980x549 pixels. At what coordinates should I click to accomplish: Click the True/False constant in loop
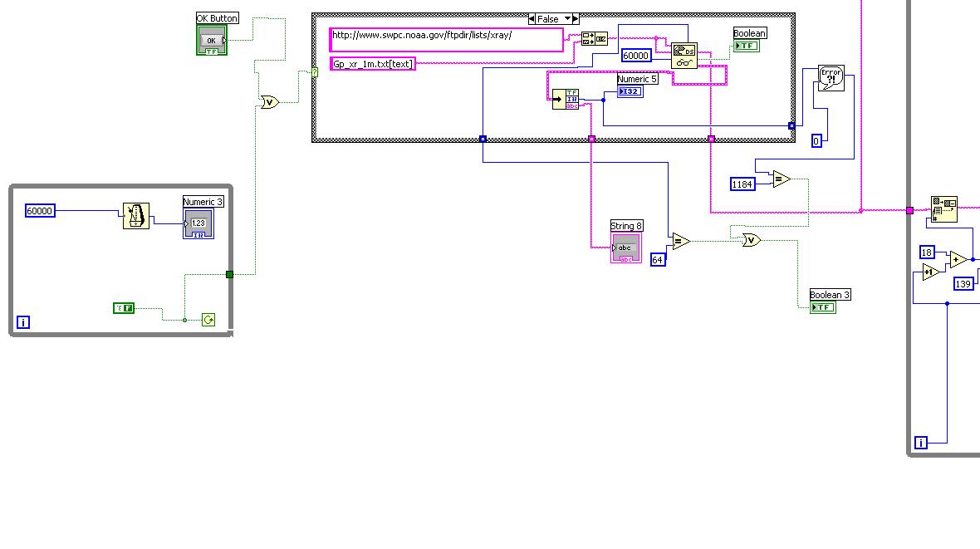(124, 307)
